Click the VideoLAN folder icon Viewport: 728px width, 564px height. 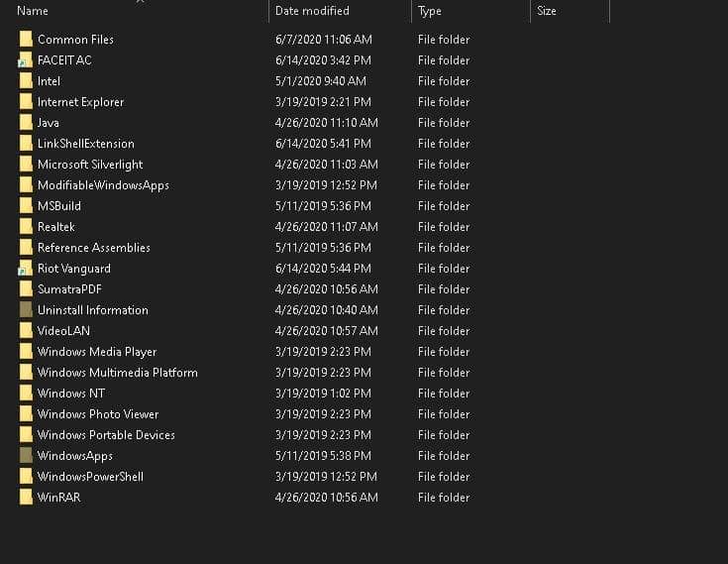point(26,330)
